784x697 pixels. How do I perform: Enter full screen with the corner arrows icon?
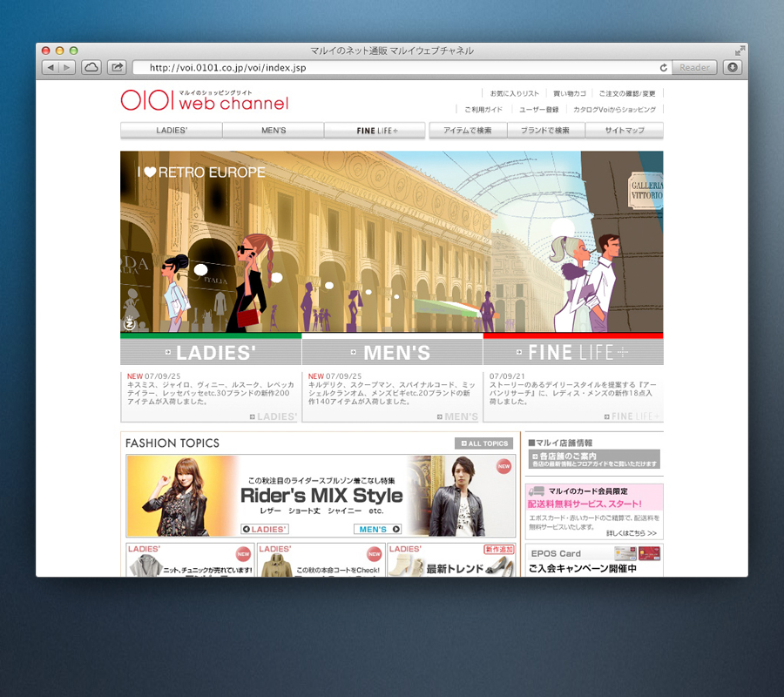[740, 51]
